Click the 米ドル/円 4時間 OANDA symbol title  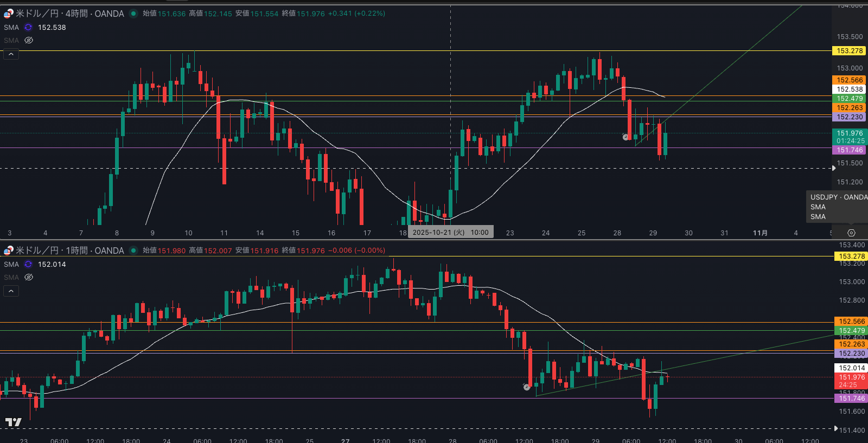click(69, 14)
